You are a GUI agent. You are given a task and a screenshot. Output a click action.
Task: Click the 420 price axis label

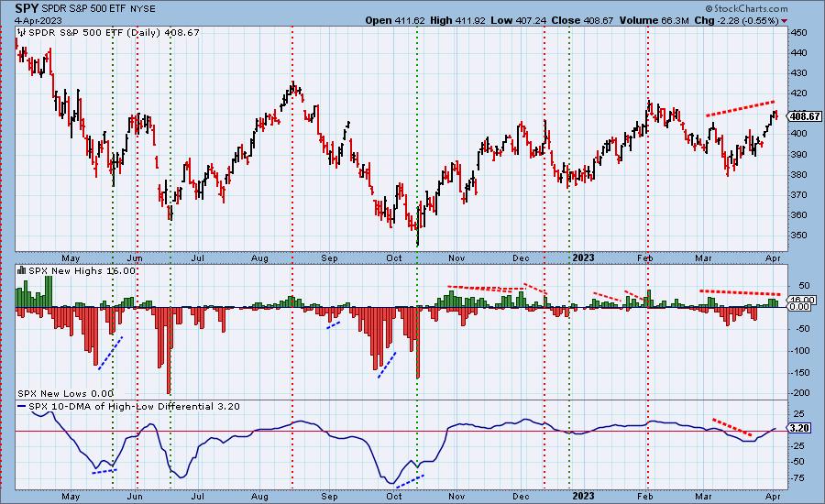tap(798, 93)
